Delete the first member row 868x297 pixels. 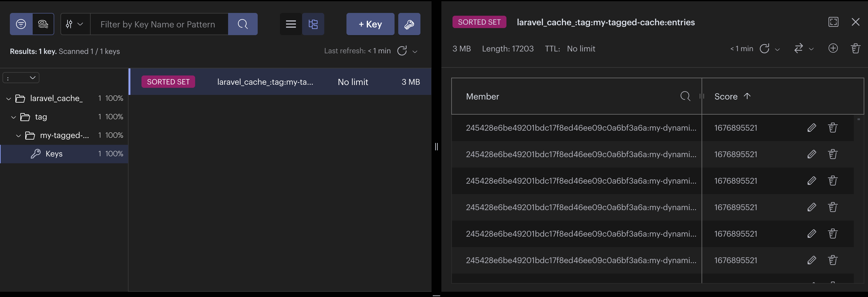tap(833, 128)
